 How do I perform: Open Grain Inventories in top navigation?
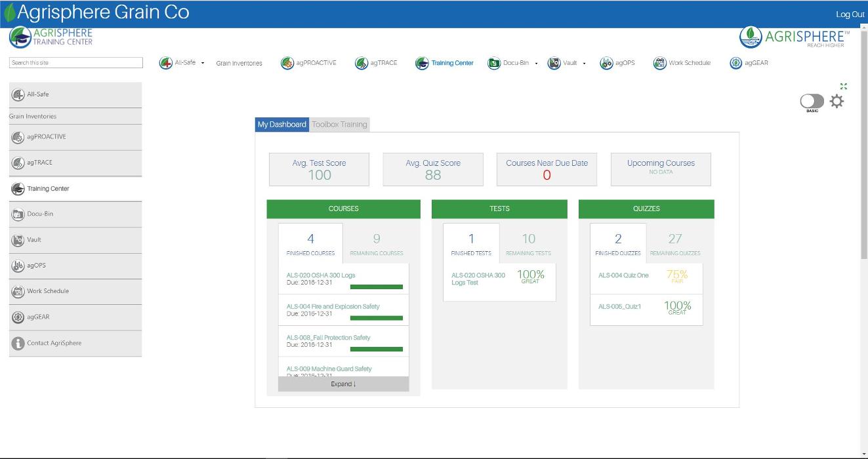coord(239,64)
